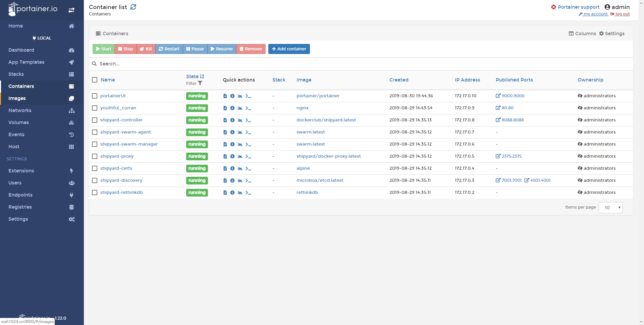644x325 pixels.
Task: Click the Events history icon in sidebar
Action: [x=71, y=135]
